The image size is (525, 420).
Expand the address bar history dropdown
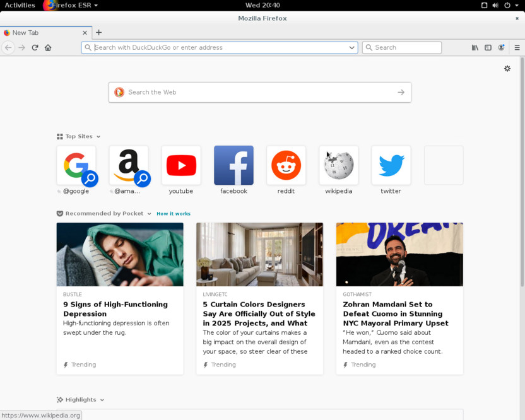pyautogui.click(x=351, y=47)
